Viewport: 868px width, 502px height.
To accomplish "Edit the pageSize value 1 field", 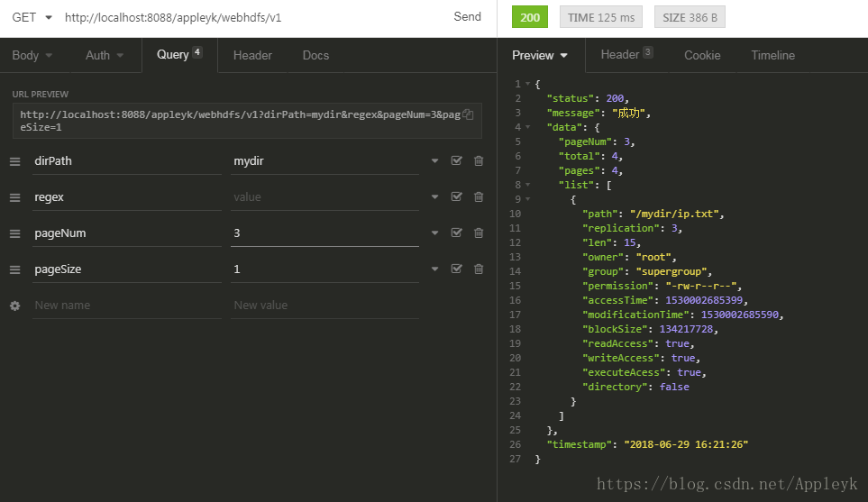I will (x=324, y=269).
